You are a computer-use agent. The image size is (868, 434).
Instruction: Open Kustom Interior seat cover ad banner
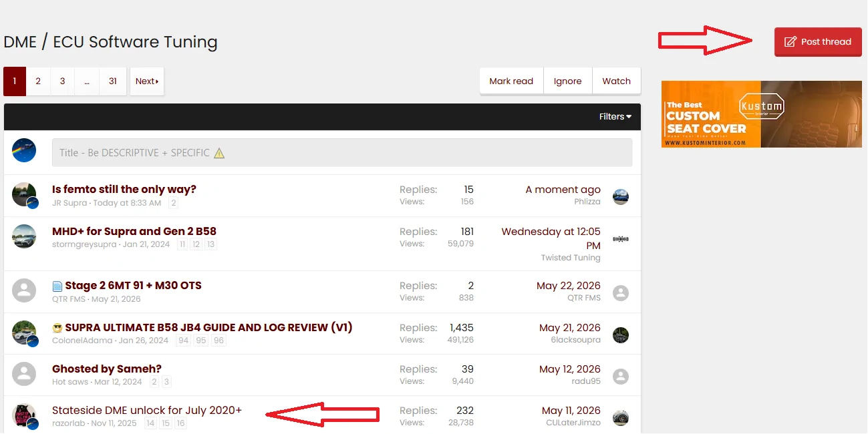[762, 114]
